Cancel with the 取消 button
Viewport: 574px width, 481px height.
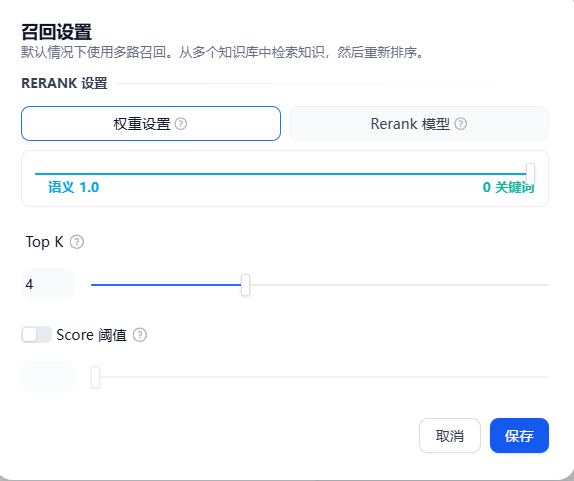(x=450, y=436)
